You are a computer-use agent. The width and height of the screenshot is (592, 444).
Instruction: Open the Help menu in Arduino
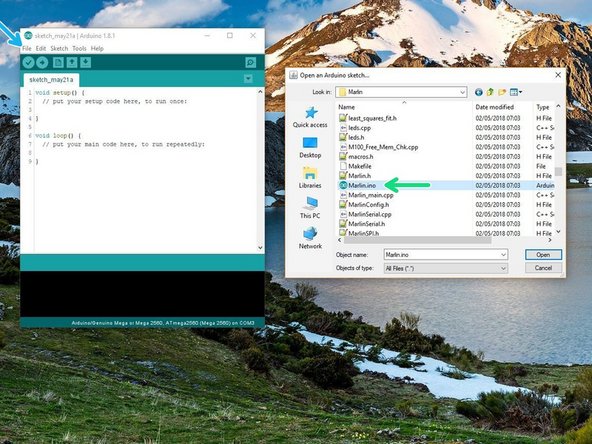pyautogui.click(x=97, y=48)
